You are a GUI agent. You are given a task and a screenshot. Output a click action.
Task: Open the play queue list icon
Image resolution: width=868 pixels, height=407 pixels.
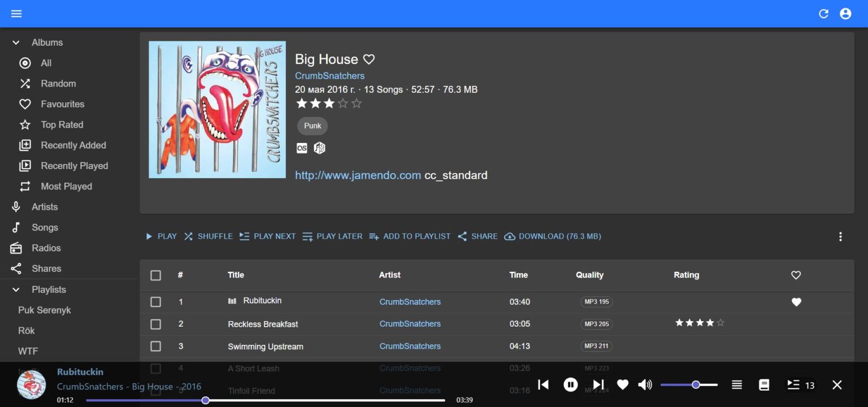click(x=737, y=385)
